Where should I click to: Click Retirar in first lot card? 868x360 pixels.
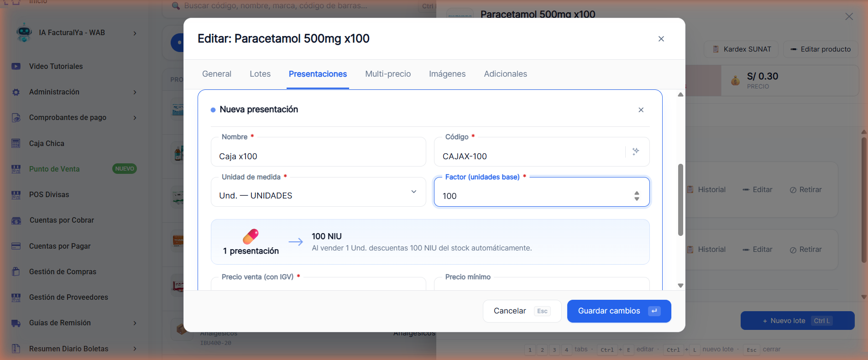coord(806,190)
